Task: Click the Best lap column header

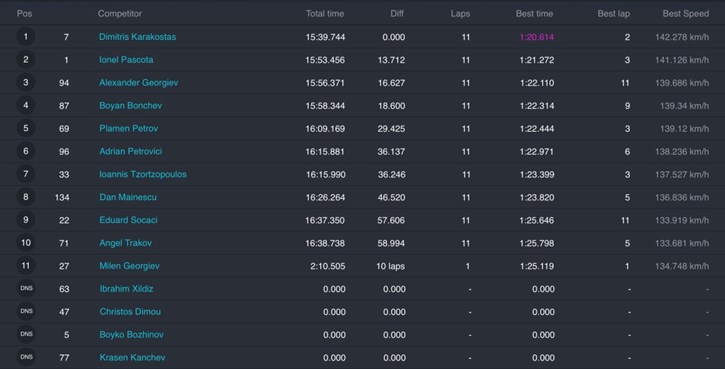Action: click(614, 13)
